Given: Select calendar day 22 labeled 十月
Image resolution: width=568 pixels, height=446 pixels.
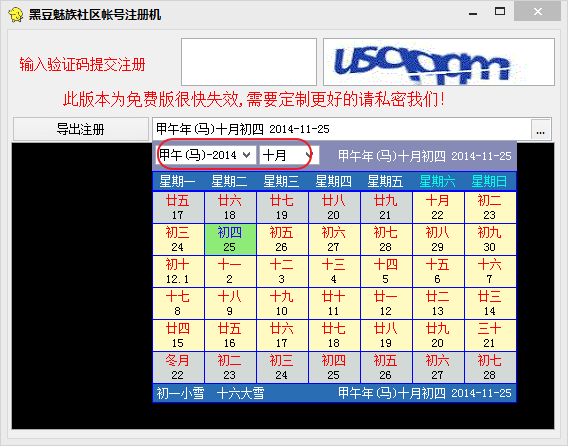Looking at the screenshot, I should [438, 207].
